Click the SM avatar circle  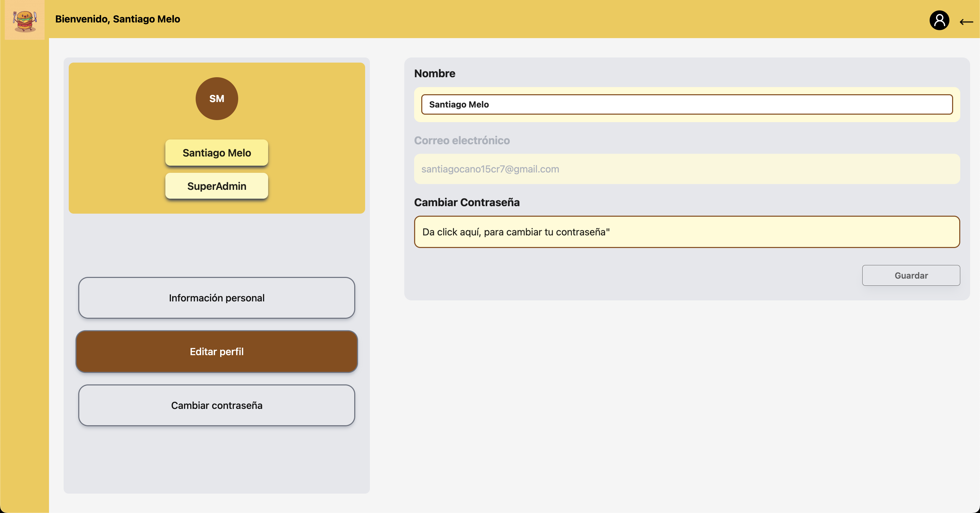pyautogui.click(x=216, y=99)
